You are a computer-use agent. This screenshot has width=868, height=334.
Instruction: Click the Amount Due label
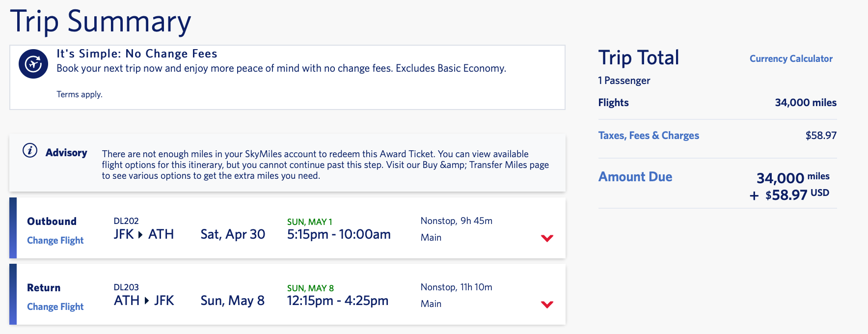(x=635, y=177)
